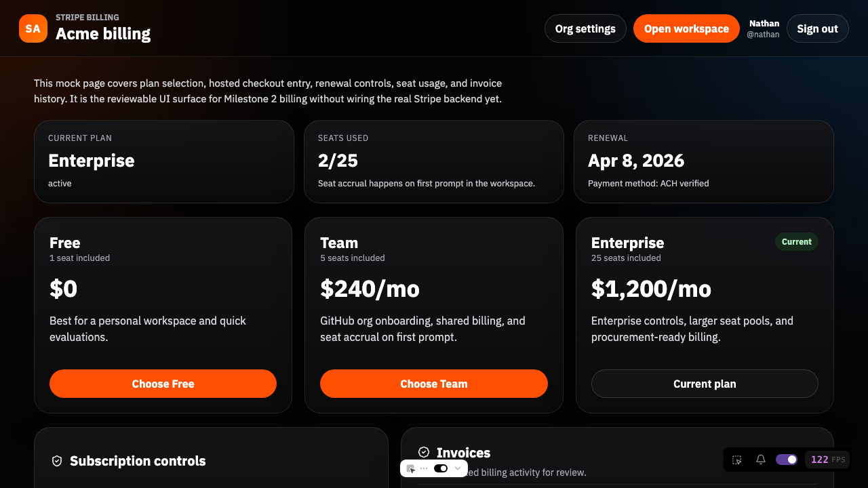Click the 122 FPS meter

(827, 460)
